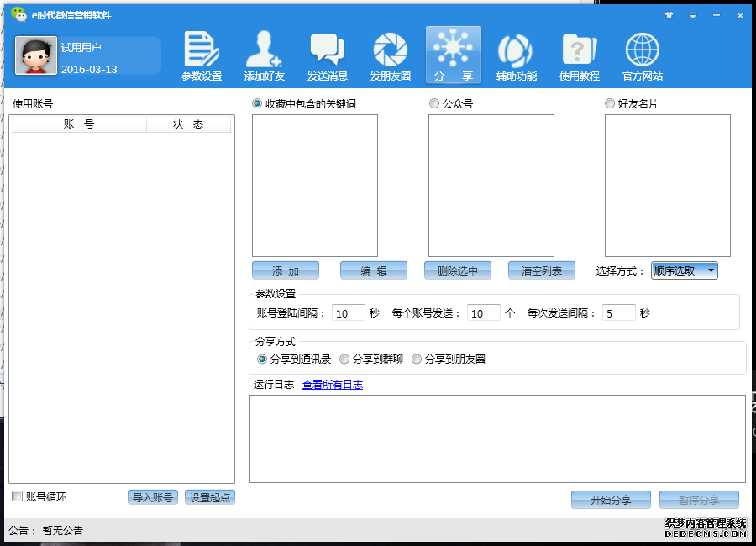
Task: Click inside the 公众号 list box
Action: tap(491, 186)
